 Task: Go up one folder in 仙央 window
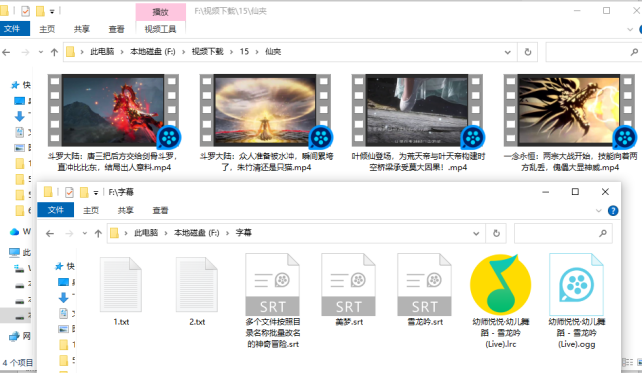pos(54,52)
